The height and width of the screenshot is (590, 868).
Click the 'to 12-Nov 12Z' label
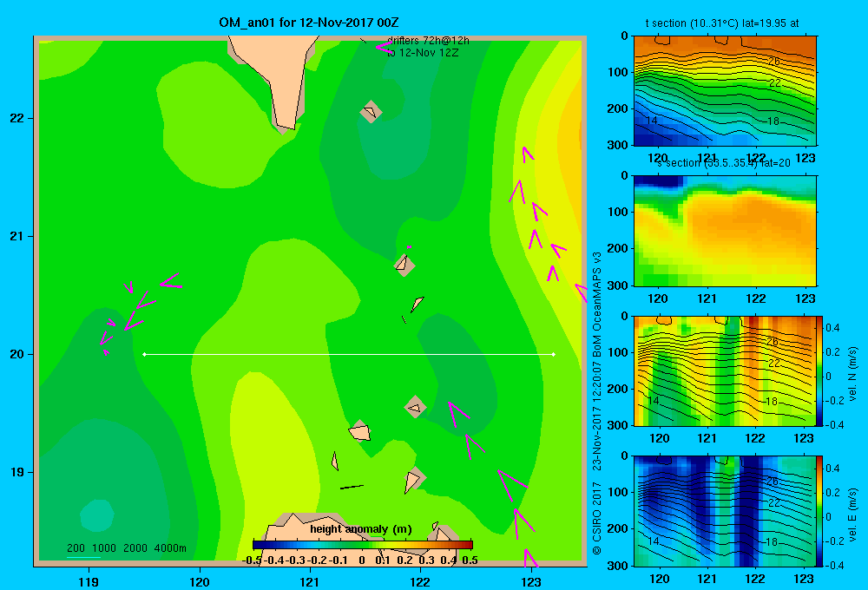click(423, 53)
